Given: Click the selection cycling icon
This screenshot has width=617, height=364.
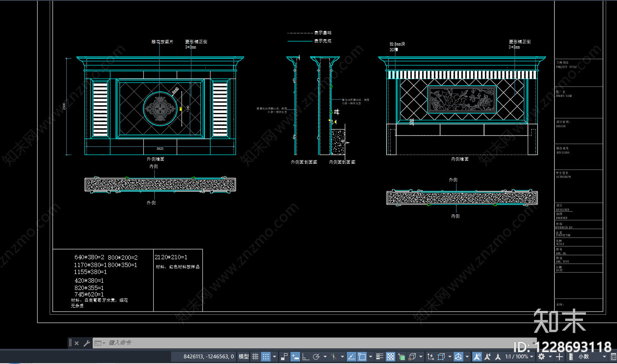Looking at the screenshot, I should 401,357.
